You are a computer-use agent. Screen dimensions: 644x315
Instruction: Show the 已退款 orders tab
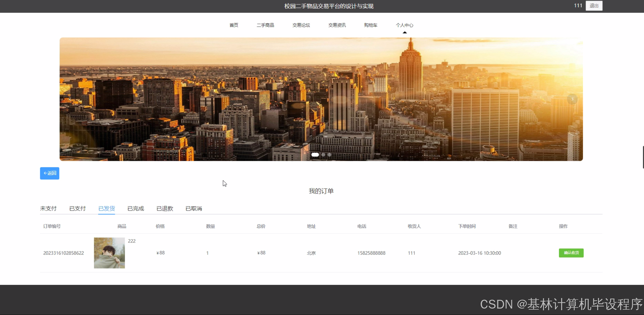[165, 208]
